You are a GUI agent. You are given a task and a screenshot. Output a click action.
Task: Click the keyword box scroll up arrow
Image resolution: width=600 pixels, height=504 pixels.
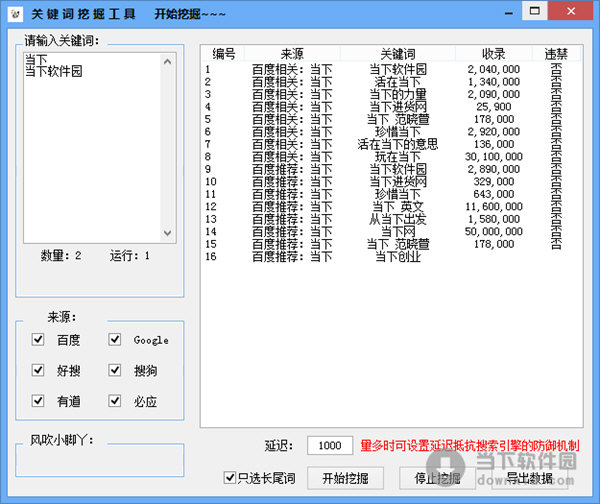168,61
